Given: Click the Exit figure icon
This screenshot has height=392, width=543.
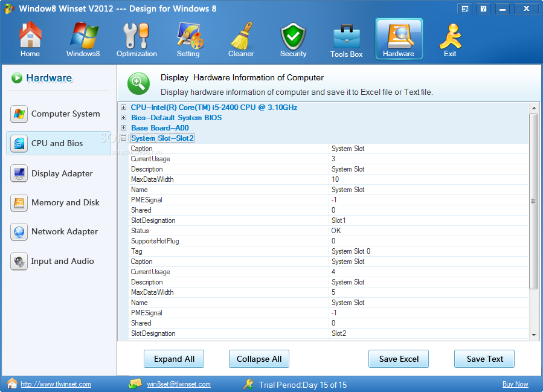Looking at the screenshot, I should tap(450, 36).
